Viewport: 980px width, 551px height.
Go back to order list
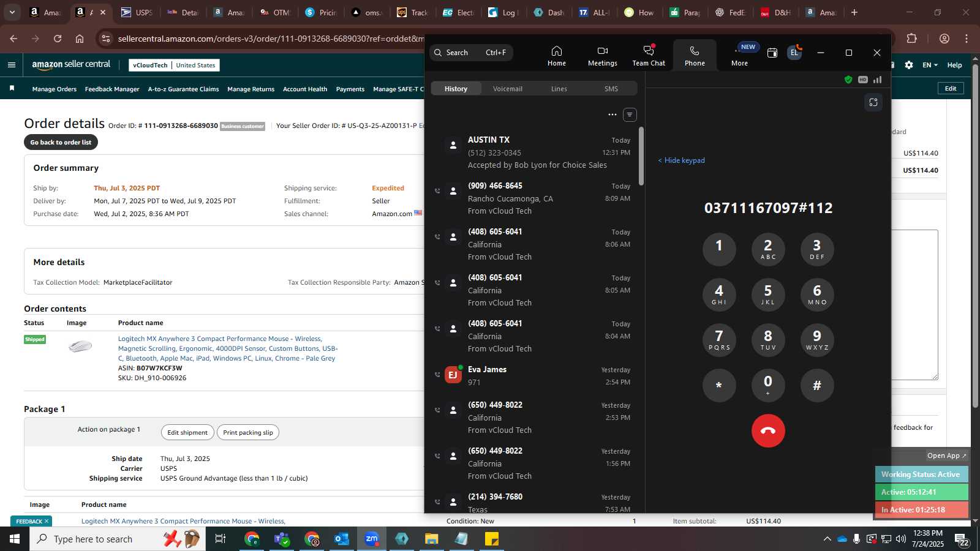click(61, 142)
